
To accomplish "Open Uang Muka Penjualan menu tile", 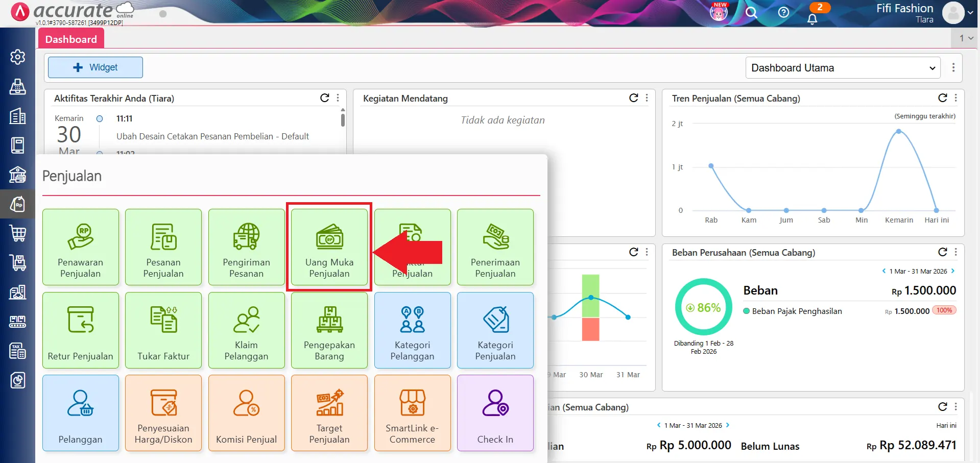I will point(329,247).
